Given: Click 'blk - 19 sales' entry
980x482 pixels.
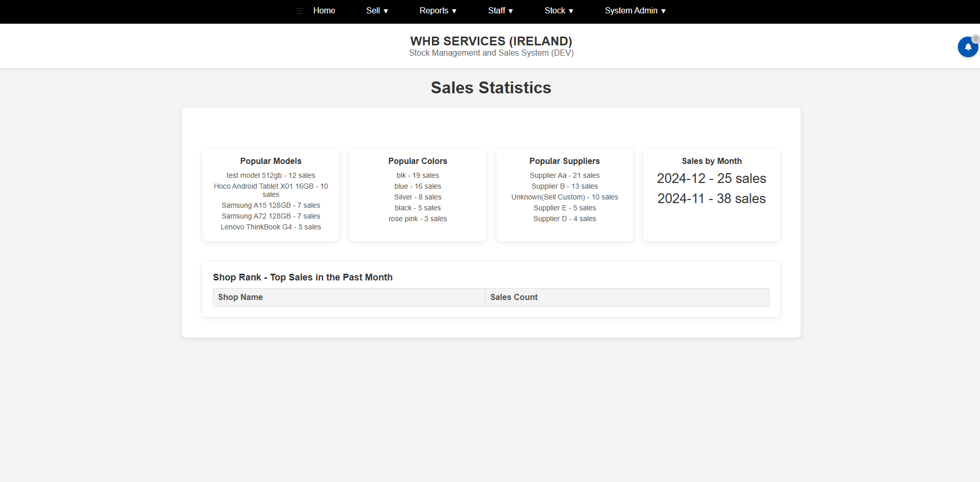Looking at the screenshot, I should pos(418,176).
